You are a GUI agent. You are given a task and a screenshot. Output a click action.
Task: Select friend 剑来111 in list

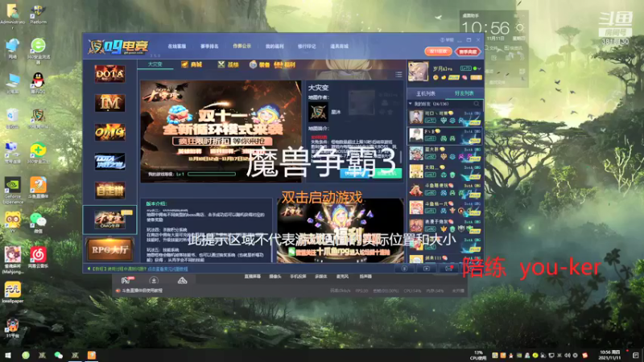tap(445, 258)
